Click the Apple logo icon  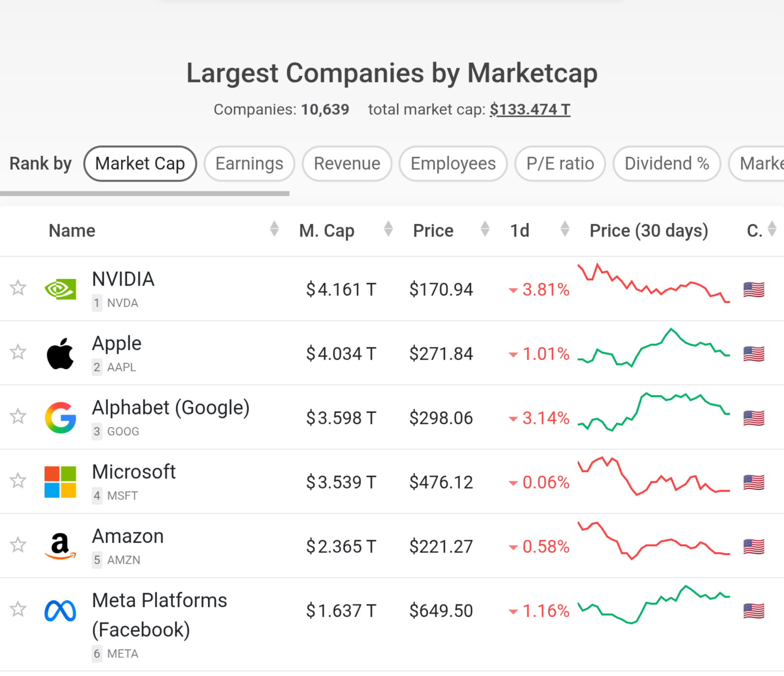coord(60,353)
